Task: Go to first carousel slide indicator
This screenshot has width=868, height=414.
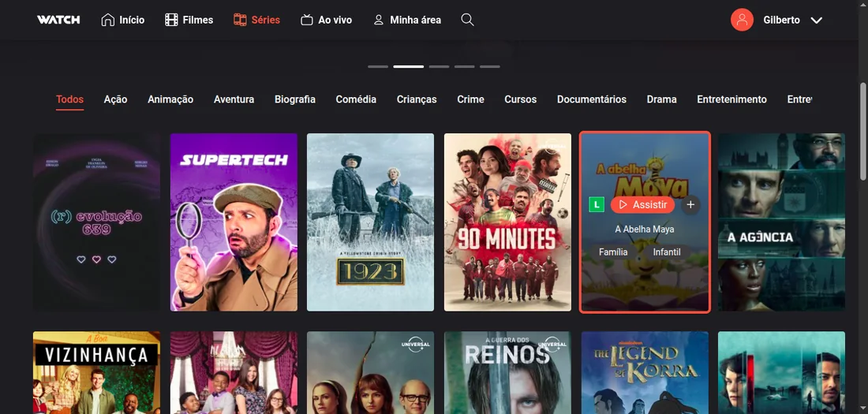Action: (x=377, y=66)
